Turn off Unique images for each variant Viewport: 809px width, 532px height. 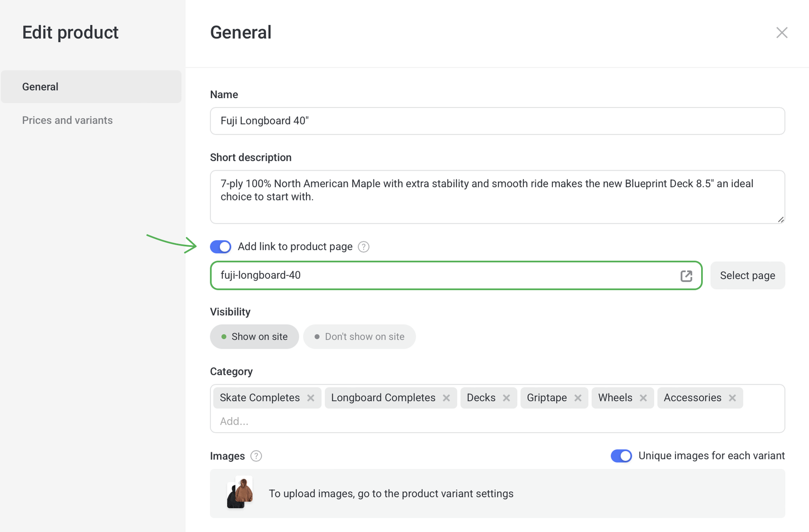point(621,456)
